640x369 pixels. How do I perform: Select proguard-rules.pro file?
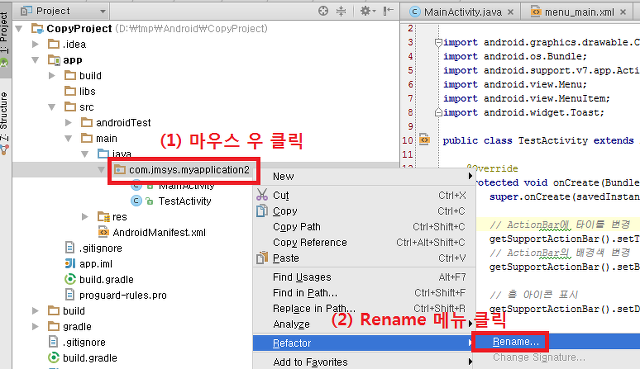(x=122, y=295)
